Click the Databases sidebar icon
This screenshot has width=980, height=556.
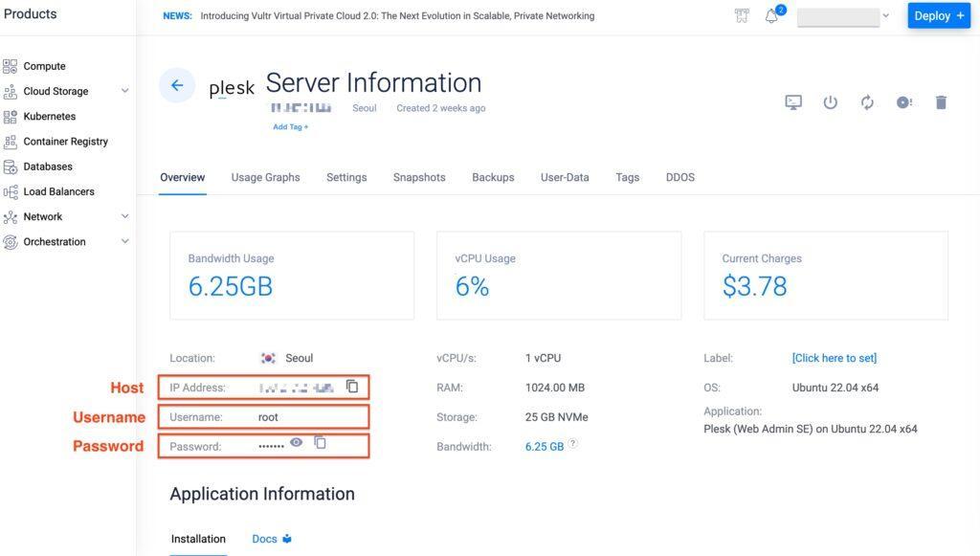[10, 167]
